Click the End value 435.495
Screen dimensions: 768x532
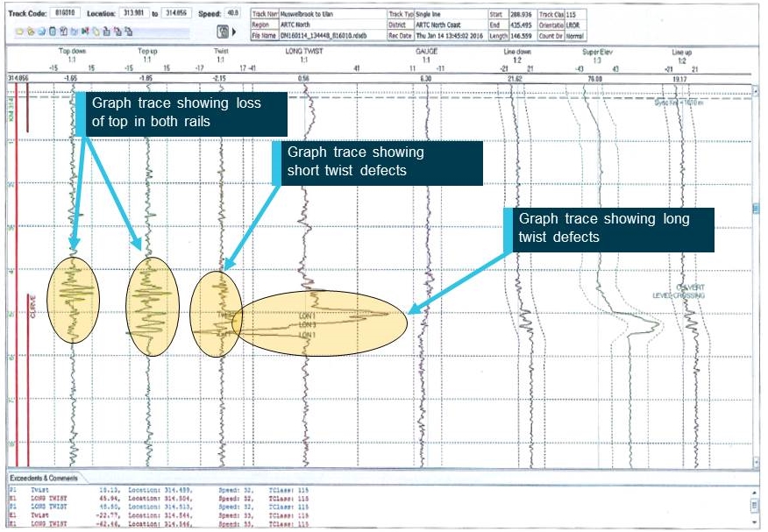pos(523,25)
